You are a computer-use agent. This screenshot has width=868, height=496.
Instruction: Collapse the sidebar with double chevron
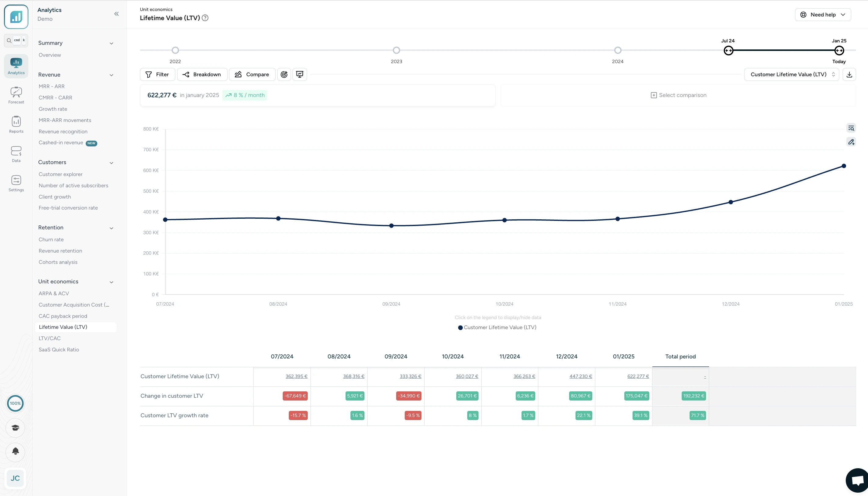[x=117, y=14]
